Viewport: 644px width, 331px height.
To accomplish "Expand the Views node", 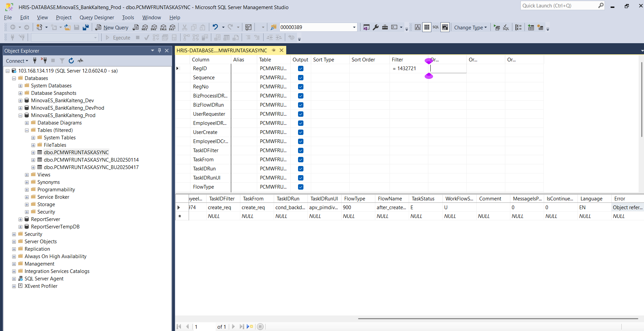I will tap(27, 175).
